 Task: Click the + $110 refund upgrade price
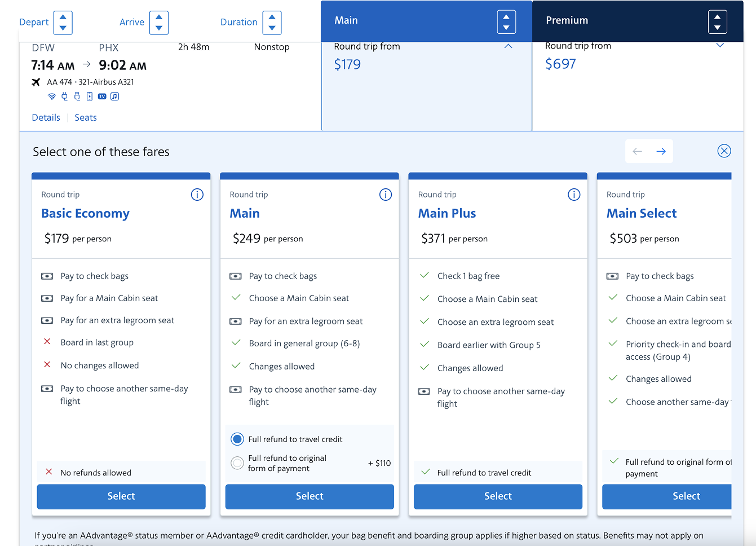point(379,463)
